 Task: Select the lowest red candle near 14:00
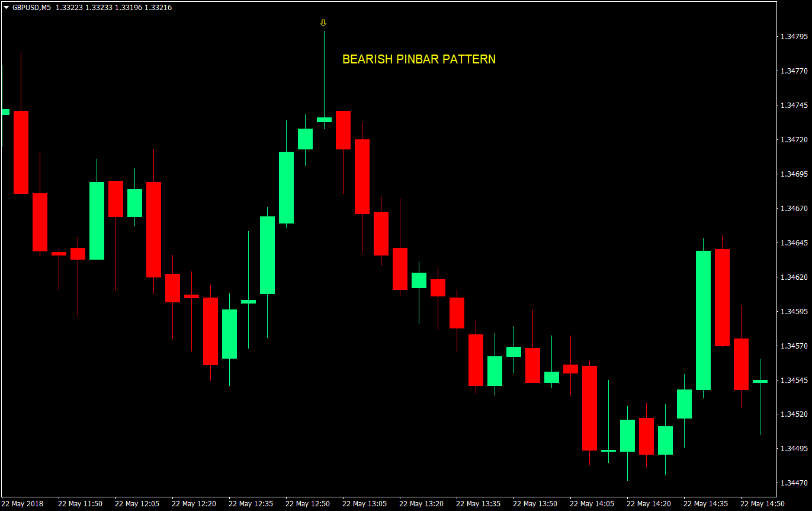tap(590, 409)
